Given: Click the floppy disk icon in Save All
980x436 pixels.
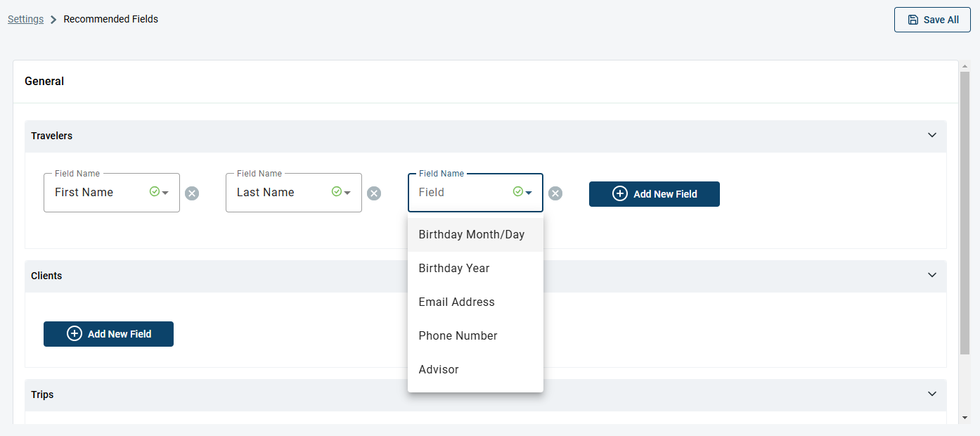Looking at the screenshot, I should click(913, 20).
